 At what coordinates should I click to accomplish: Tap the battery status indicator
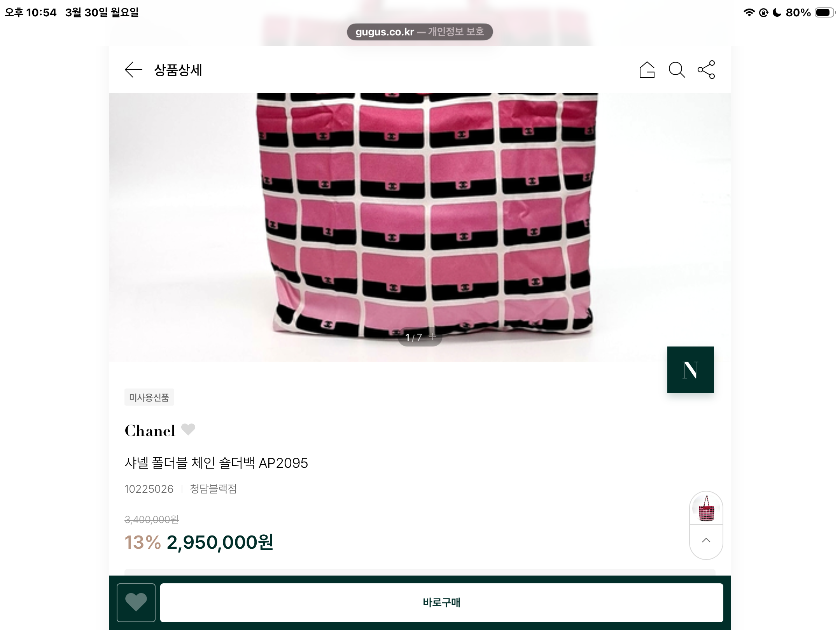pos(825,12)
